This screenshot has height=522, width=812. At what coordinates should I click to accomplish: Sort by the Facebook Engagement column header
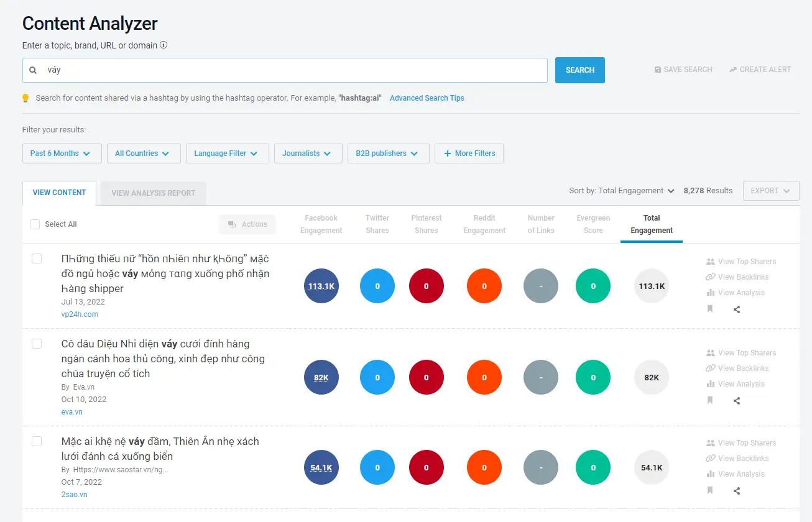pyautogui.click(x=321, y=224)
